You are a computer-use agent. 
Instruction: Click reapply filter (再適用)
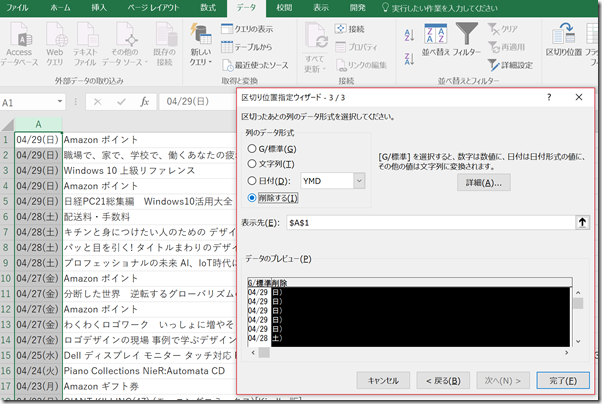click(x=506, y=47)
